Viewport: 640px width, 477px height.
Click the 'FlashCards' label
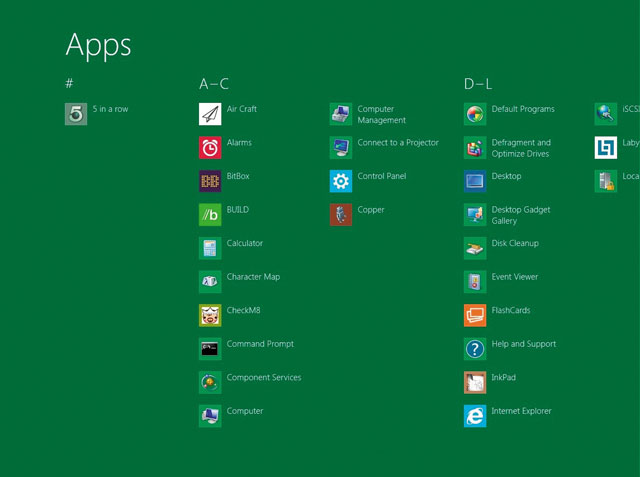pyautogui.click(x=511, y=310)
